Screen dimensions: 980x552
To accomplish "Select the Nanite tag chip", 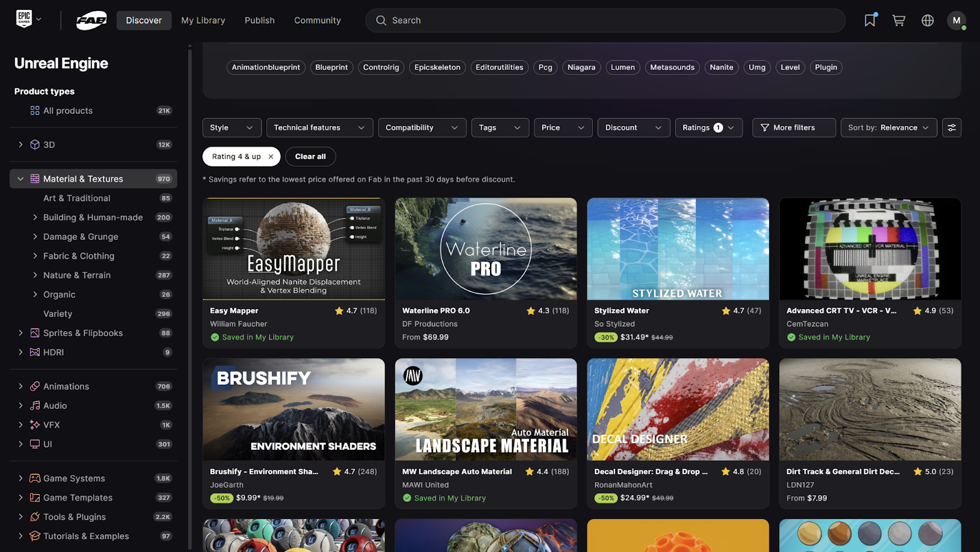I will (722, 67).
